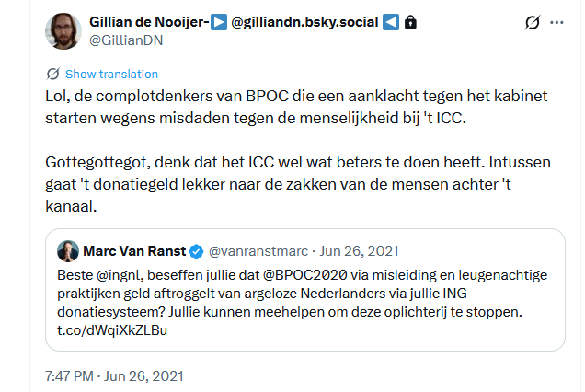The image size is (585, 392).
Task: Click the Grok icon at top right
Action: click(531, 22)
